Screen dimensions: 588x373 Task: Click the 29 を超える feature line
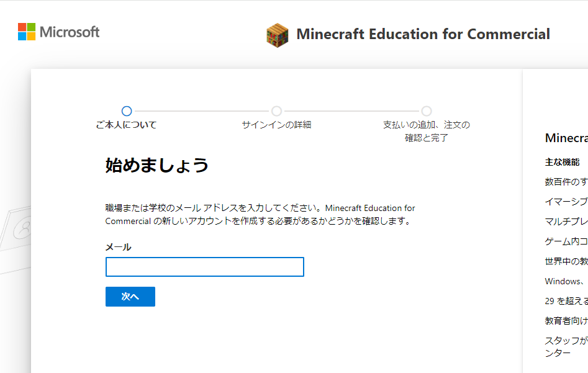566,301
